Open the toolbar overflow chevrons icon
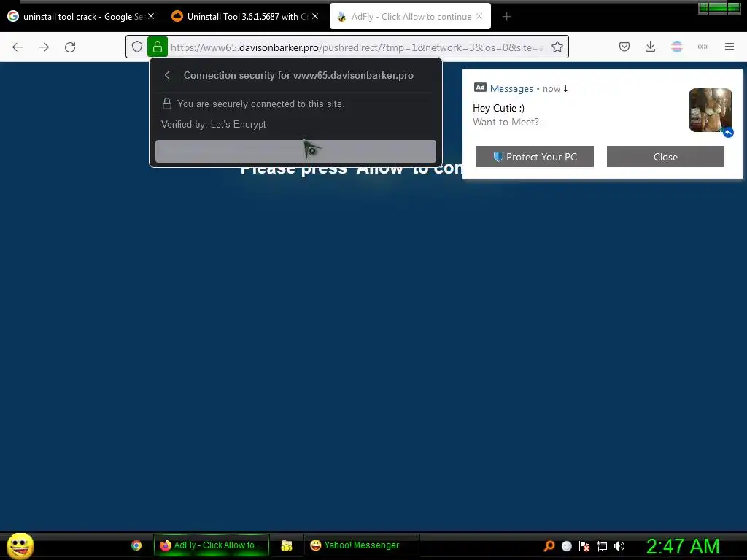 coord(703,47)
